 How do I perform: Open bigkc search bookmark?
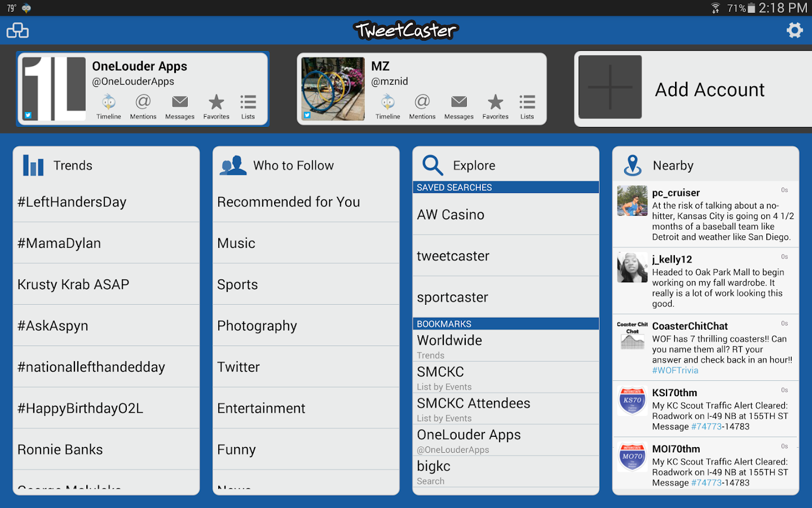coord(506,472)
